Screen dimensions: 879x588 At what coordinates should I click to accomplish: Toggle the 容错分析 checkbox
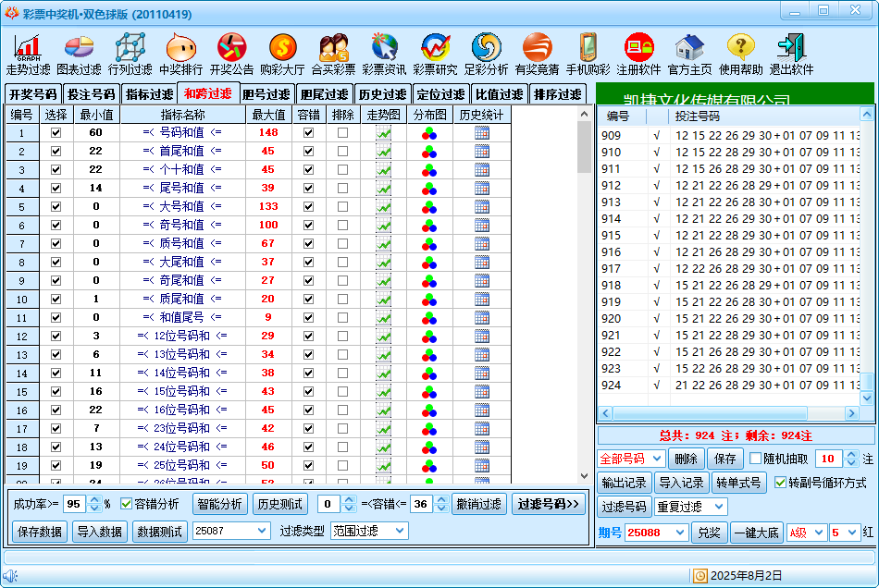127,504
